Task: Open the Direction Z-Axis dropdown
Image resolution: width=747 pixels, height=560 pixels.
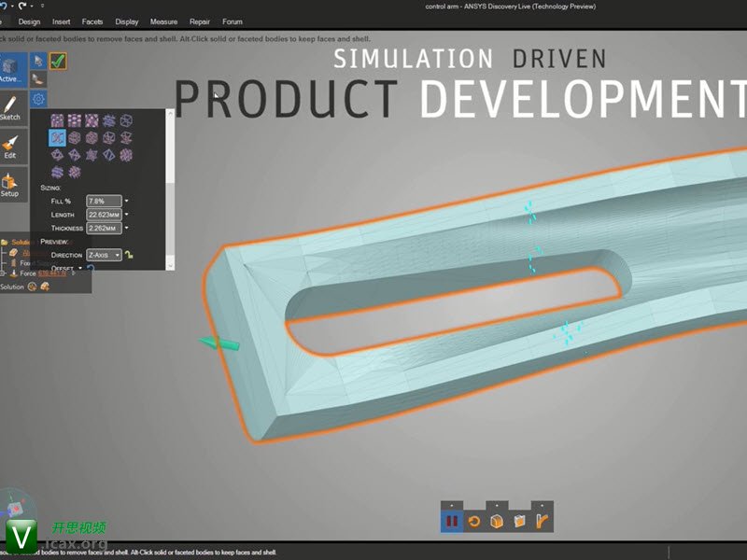Action: tap(104, 255)
